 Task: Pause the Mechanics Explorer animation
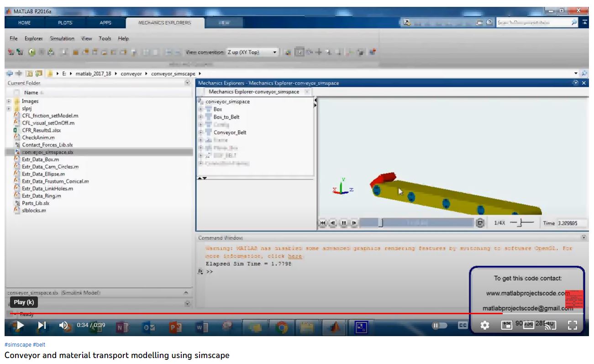pos(343,223)
